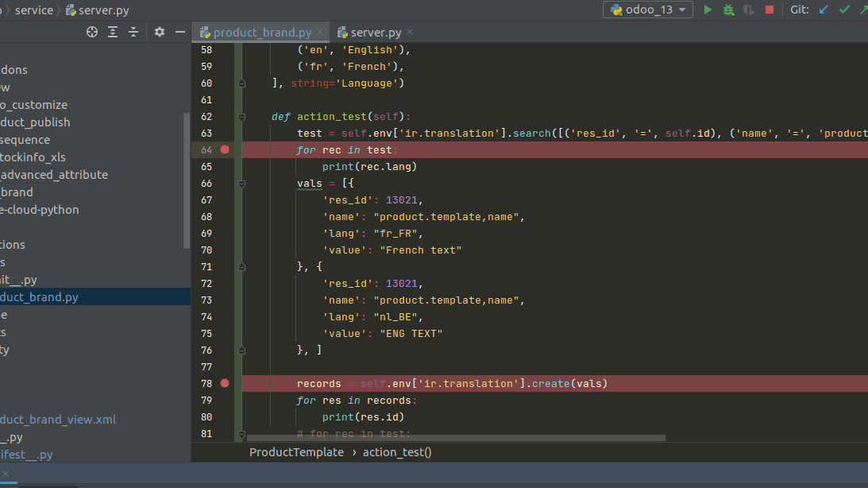
Task: Click the Expand All icon in project panel
Action: point(113,32)
